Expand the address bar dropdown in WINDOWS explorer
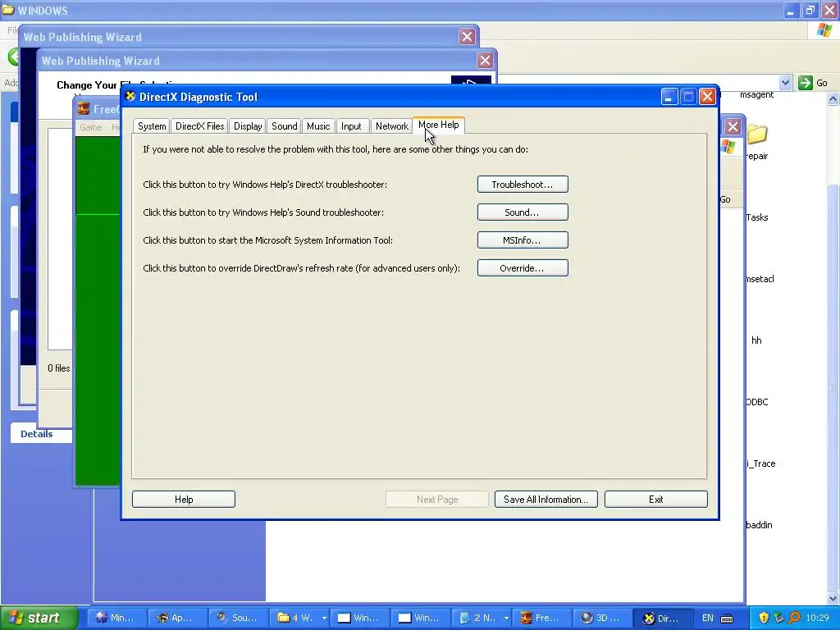 coord(785,83)
